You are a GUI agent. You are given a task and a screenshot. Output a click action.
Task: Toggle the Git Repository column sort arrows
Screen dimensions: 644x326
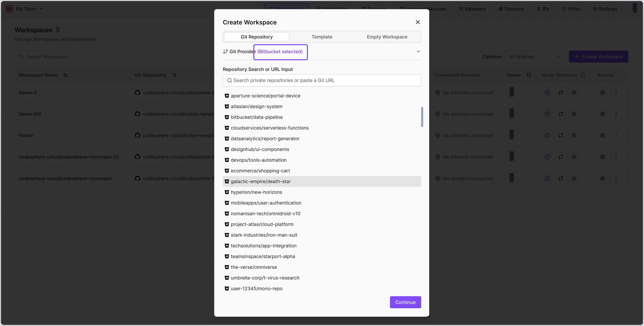tap(175, 75)
